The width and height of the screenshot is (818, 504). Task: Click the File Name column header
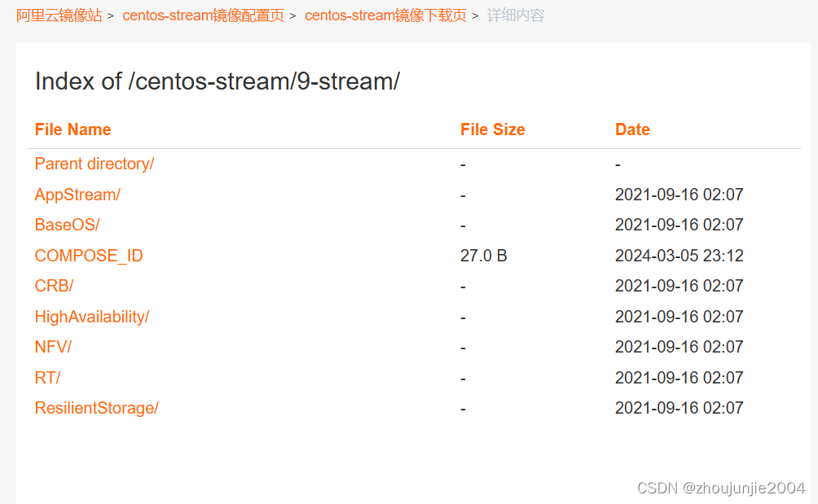click(x=73, y=129)
